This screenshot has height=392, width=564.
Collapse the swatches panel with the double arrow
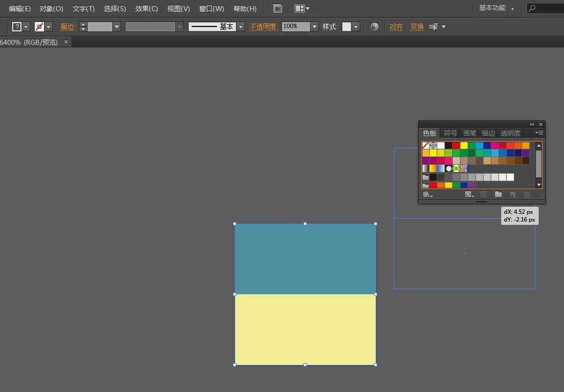[x=532, y=124]
